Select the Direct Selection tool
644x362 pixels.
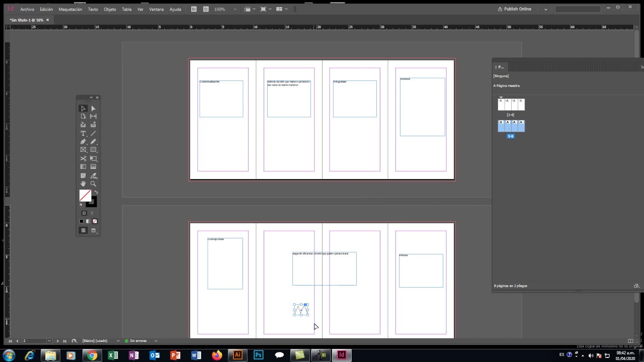tap(93, 108)
